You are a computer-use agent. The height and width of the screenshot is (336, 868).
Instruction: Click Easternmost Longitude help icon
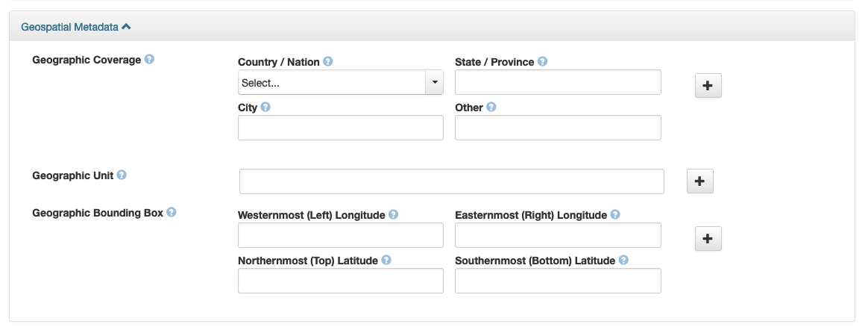(x=615, y=215)
